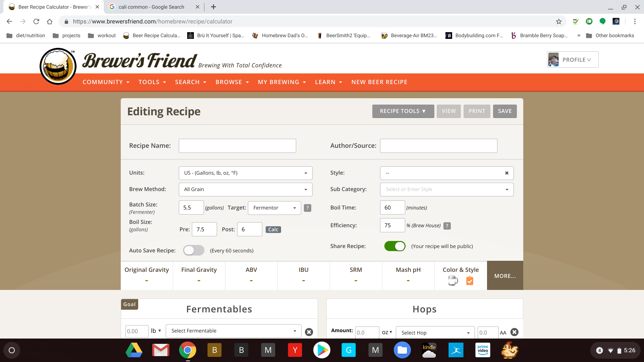This screenshot has width=644, height=362.
Task: Open the SEARCH menu
Action: pyautogui.click(x=191, y=82)
